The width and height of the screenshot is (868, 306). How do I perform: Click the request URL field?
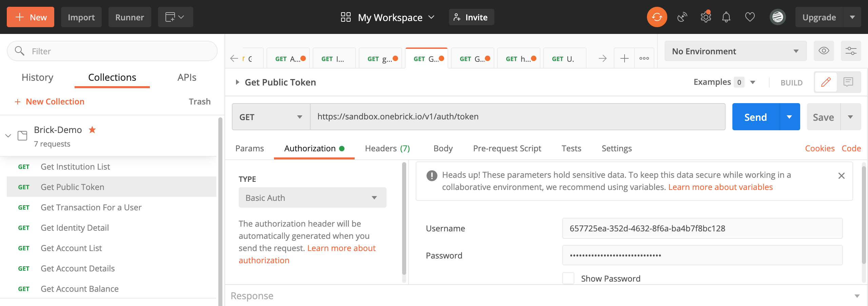pos(518,117)
